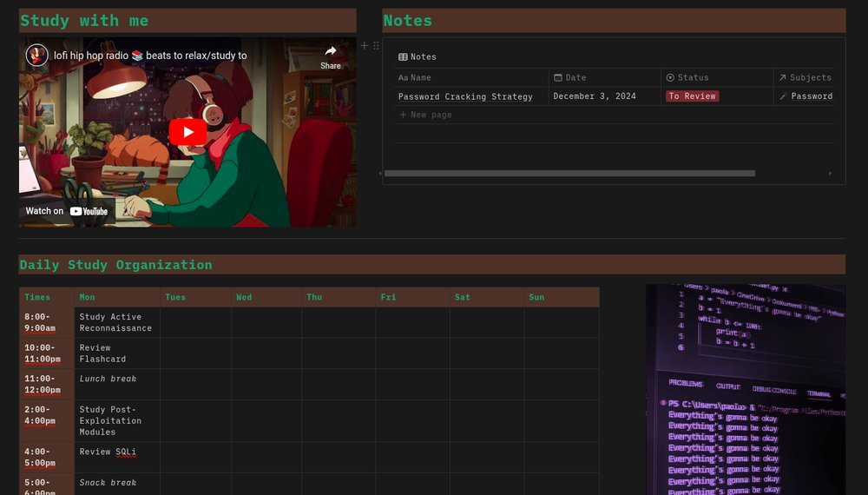Image resolution: width=868 pixels, height=495 pixels.
Task: Select the Thu header cell
Action: (339, 297)
